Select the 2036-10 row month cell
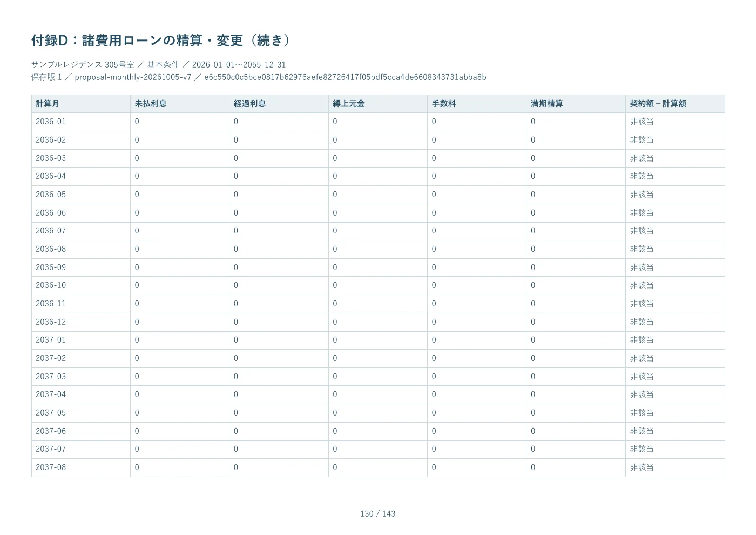The image size is (756, 535). coord(80,285)
